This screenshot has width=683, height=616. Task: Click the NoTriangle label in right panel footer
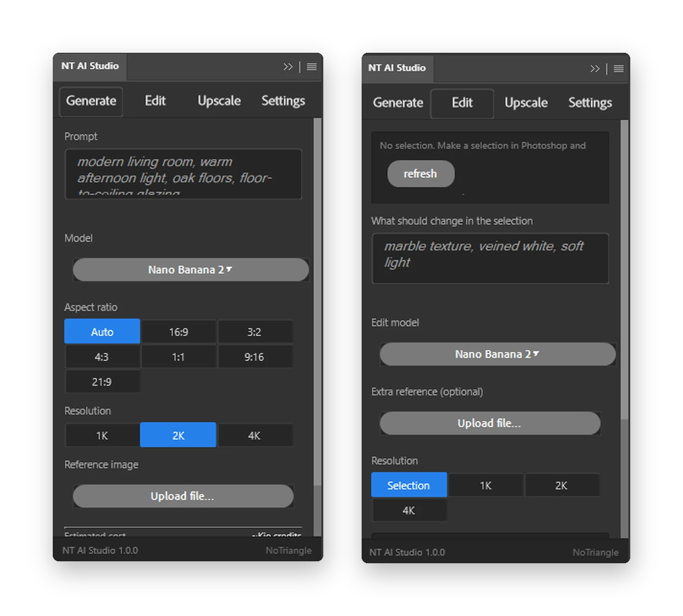pos(596,553)
